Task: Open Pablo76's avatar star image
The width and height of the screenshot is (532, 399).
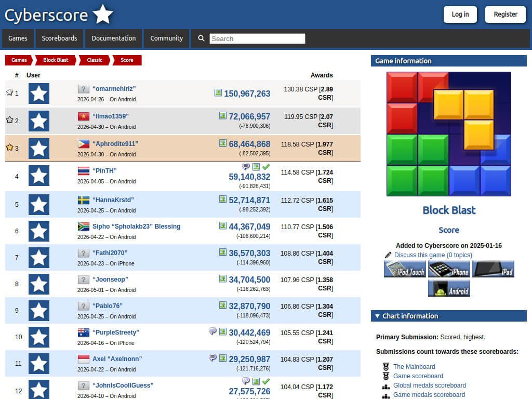Action: (x=38, y=311)
